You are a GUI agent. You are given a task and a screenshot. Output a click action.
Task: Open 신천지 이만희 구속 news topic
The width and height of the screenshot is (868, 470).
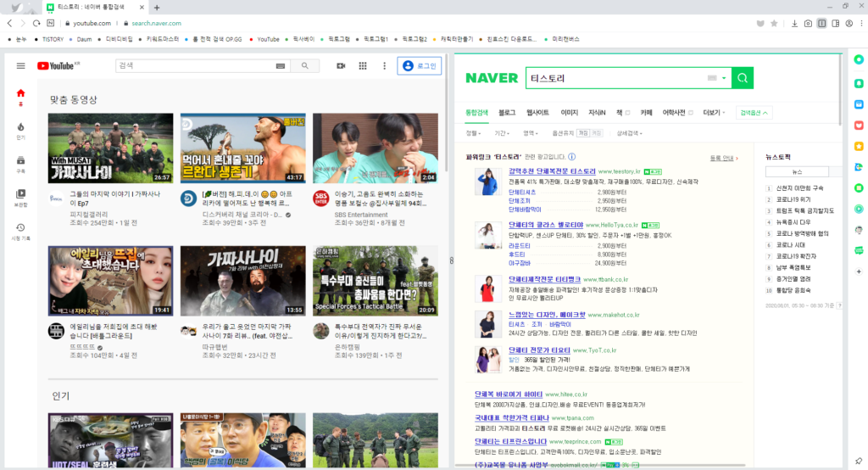point(799,188)
